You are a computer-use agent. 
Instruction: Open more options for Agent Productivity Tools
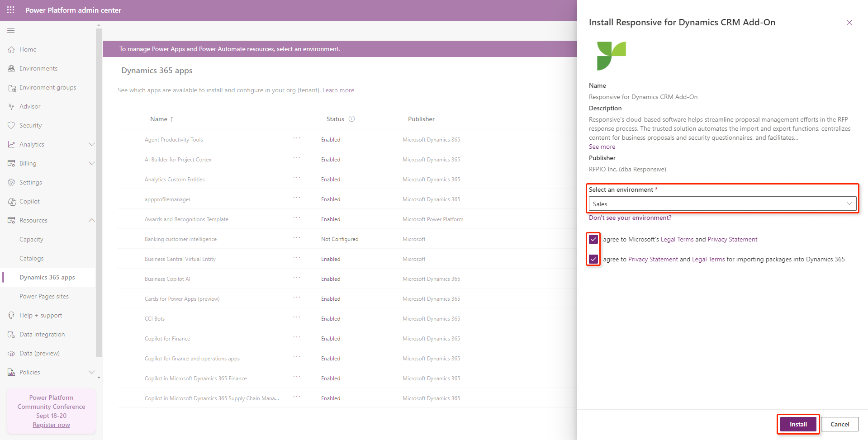(297, 138)
